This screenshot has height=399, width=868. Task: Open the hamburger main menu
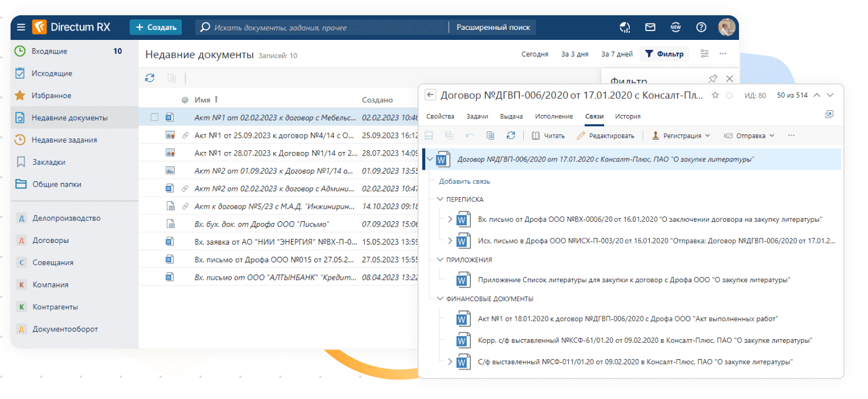point(21,27)
